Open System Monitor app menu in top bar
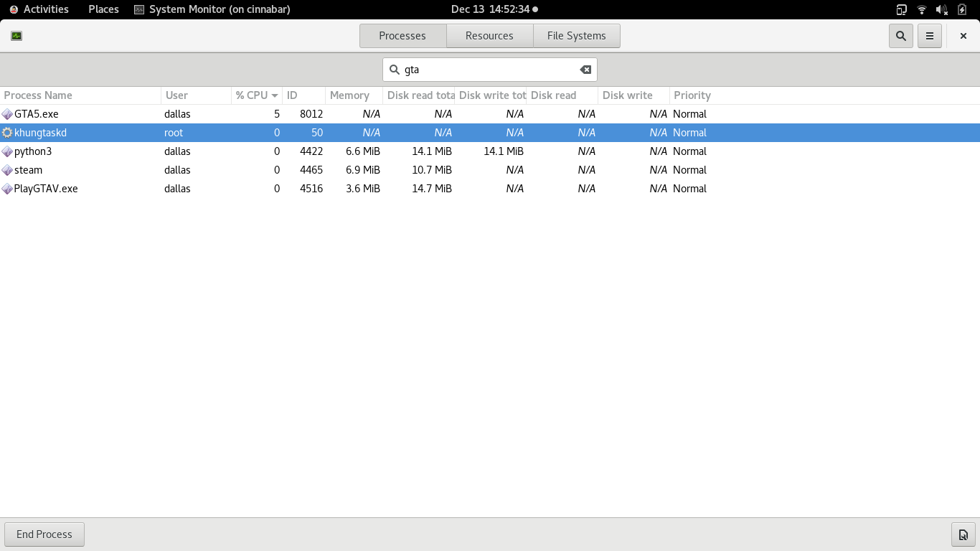 coord(212,9)
